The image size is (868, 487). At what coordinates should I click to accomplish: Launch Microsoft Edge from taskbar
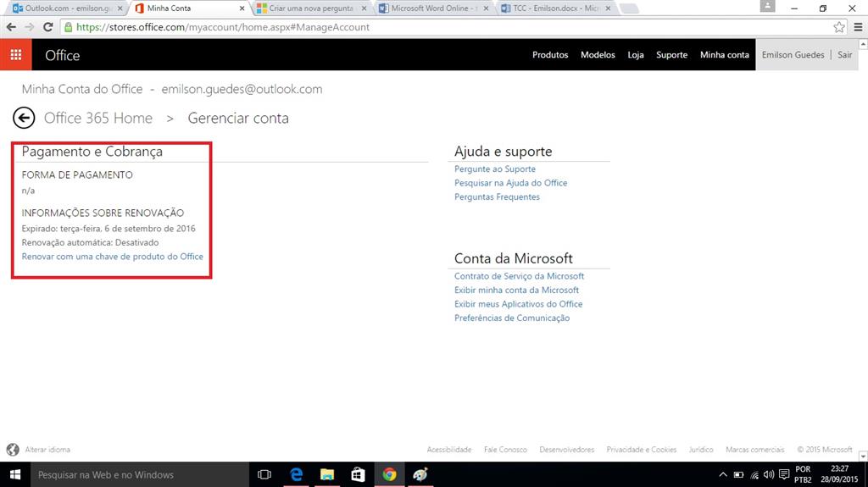[296, 474]
